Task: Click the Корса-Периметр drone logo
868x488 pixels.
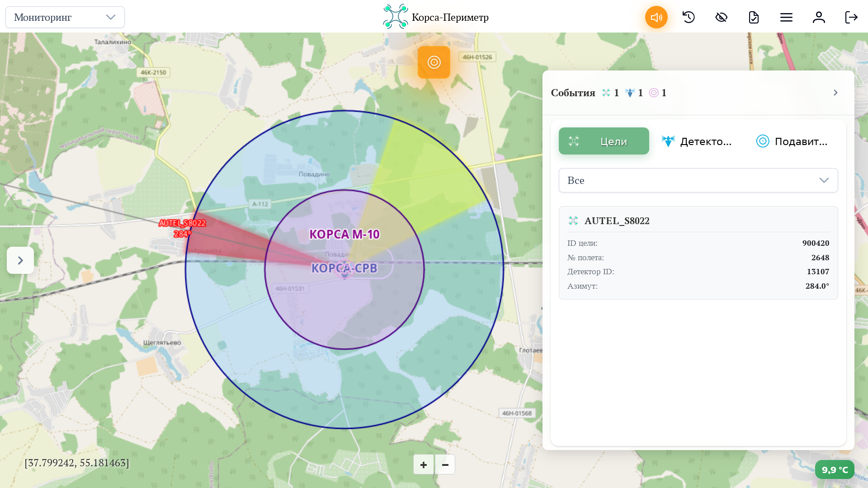Action: pyautogui.click(x=396, y=17)
